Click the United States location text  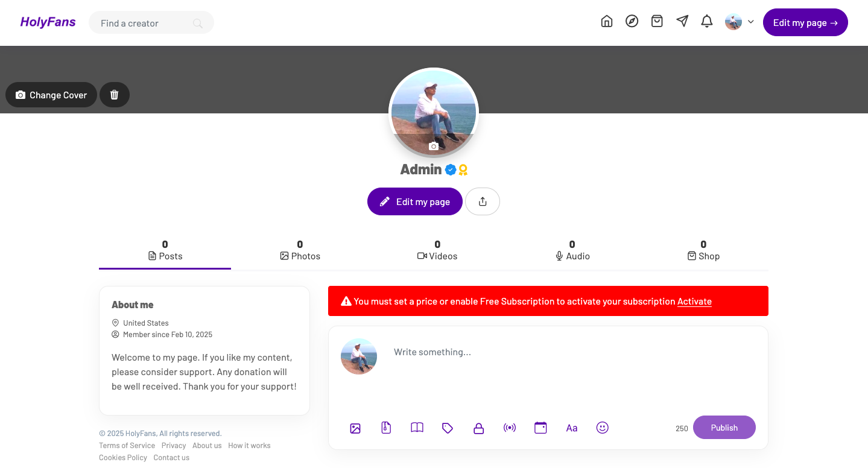point(146,323)
